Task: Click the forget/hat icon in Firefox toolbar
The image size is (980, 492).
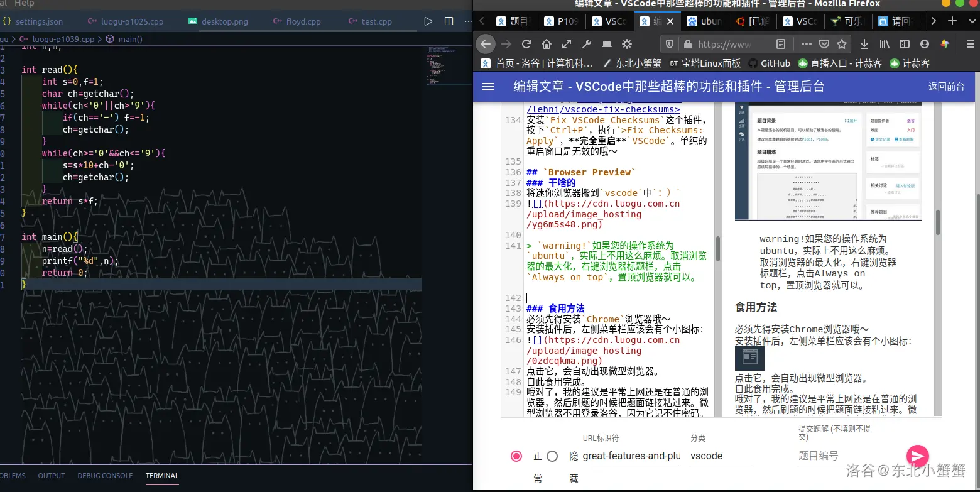Action: (607, 44)
